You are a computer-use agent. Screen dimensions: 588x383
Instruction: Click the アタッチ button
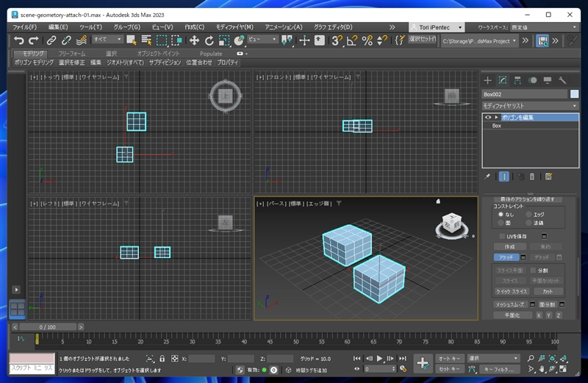(506, 257)
